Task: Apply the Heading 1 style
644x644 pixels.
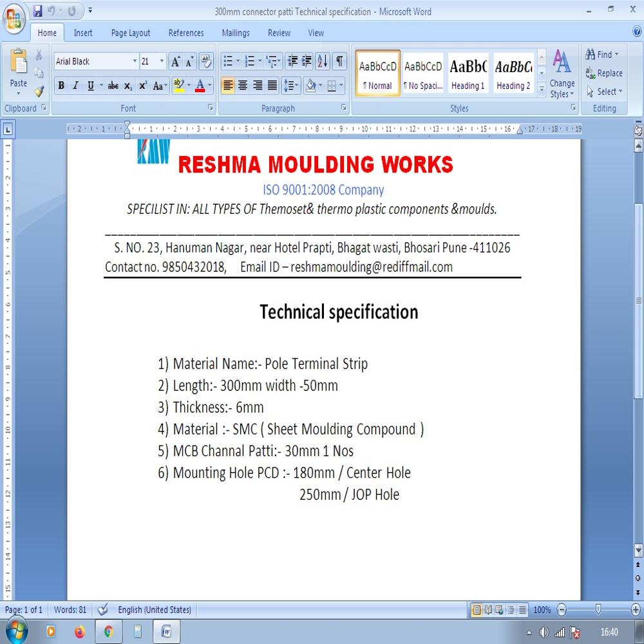Action: click(468, 73)
